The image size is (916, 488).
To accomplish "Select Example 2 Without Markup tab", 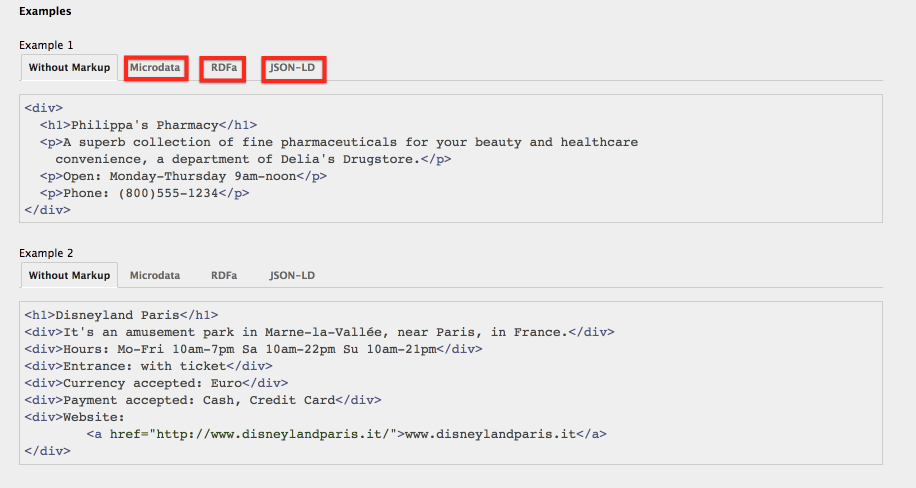I will pyautogui.click(x=69, y=276).
